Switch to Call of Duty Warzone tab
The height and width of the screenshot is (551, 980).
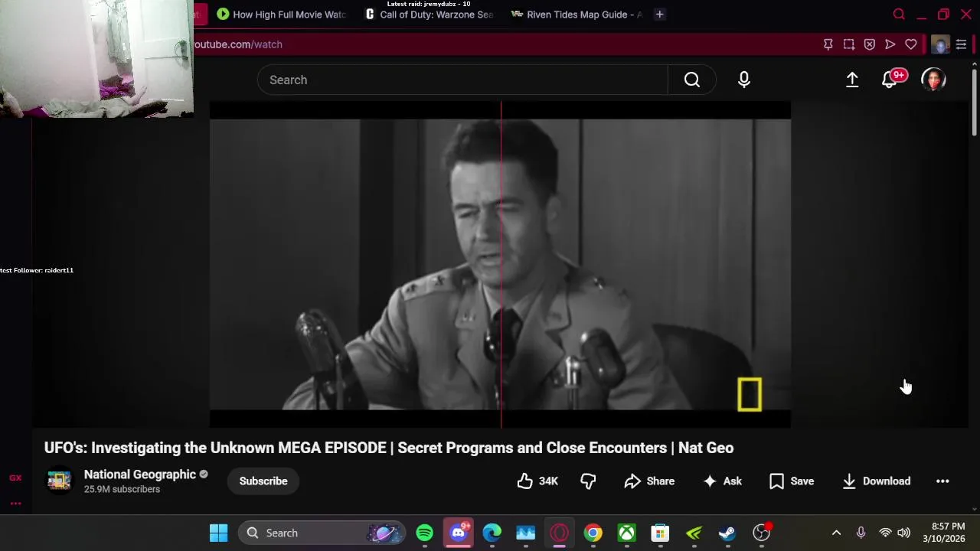(429, 15)
